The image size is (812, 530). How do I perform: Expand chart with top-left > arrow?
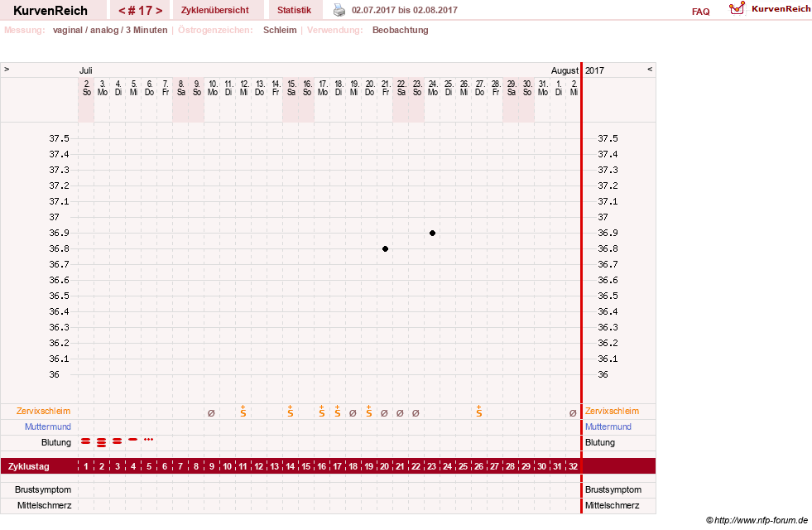pyautogui.click(x=7, y=69)
